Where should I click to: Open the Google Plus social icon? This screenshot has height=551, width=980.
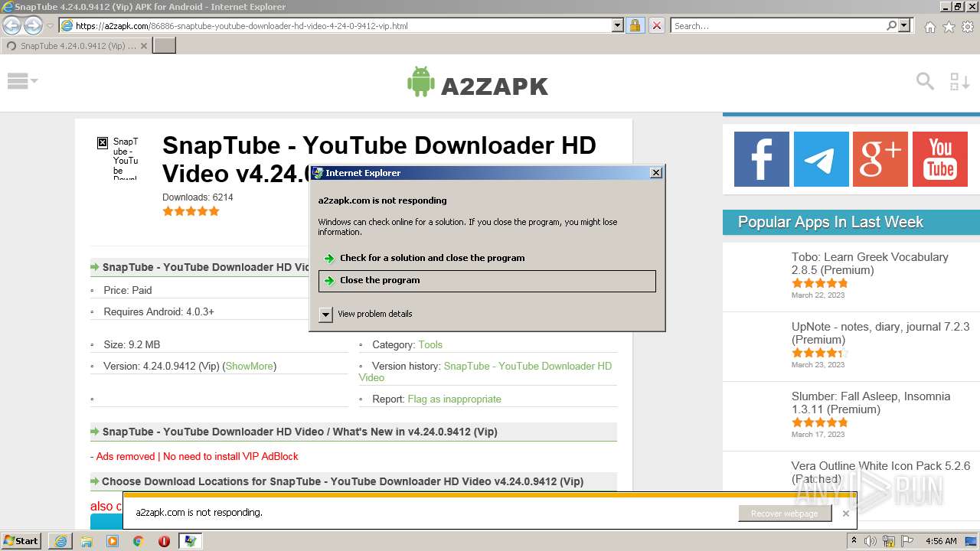pyautogui.click(x=880, y=159)
